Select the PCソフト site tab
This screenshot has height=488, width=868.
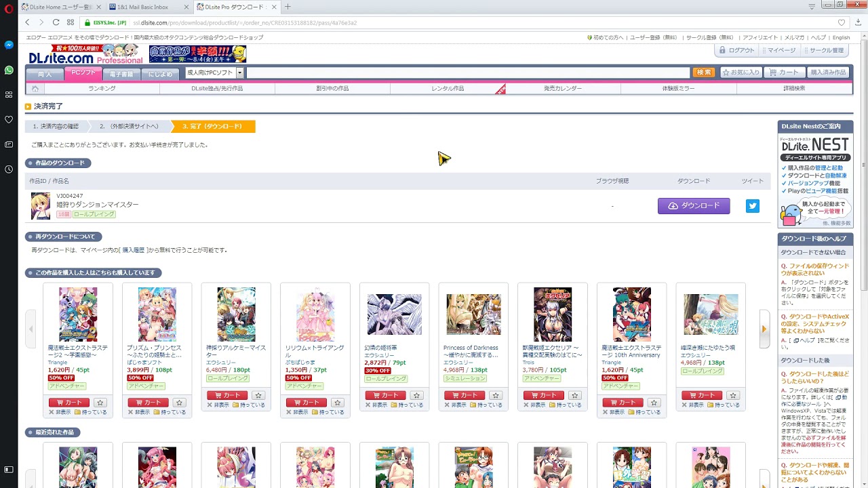point(83,73)
